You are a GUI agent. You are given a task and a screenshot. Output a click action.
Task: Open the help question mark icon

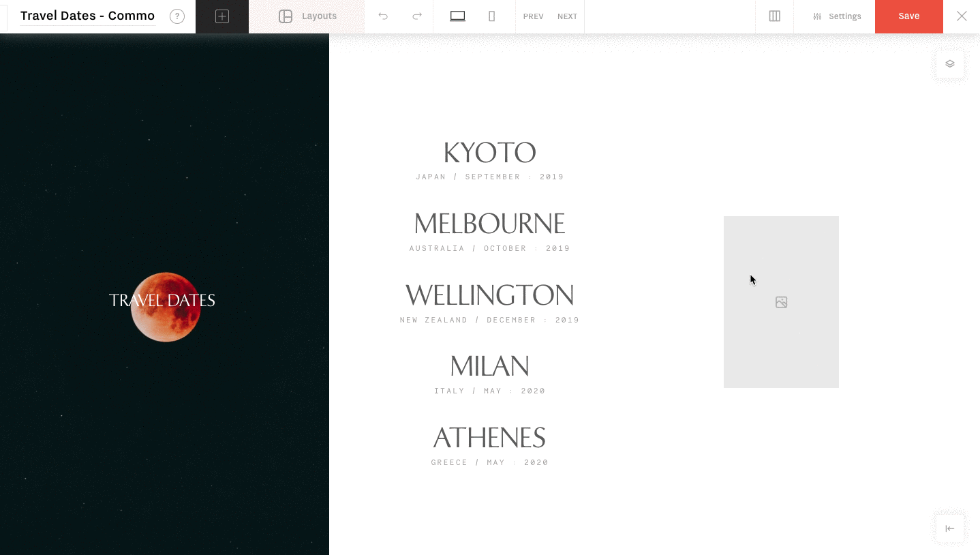tap(177, 16)
